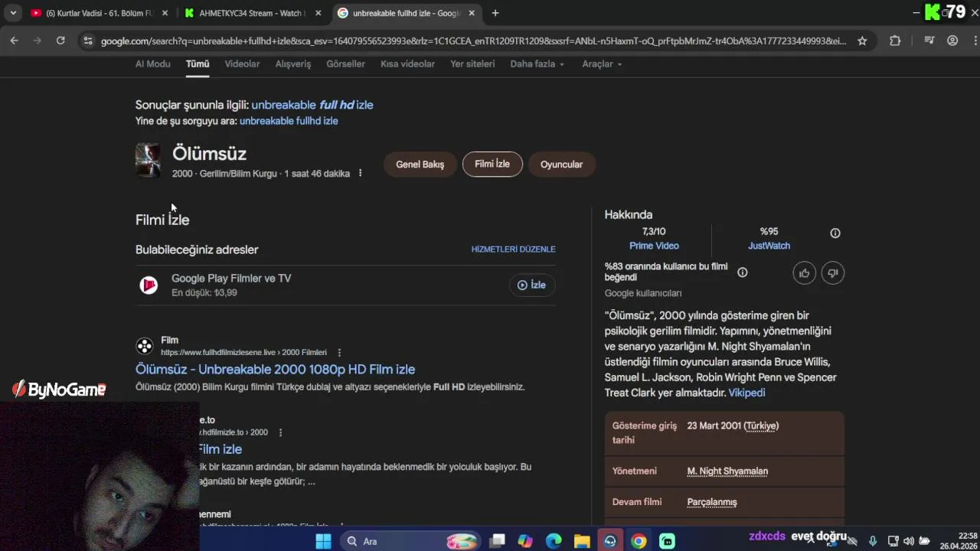Image resolution: width=980 pixels, height=551 pixels.
Task: Open the Videolar results tab
Action: click(x=242, y=64)
